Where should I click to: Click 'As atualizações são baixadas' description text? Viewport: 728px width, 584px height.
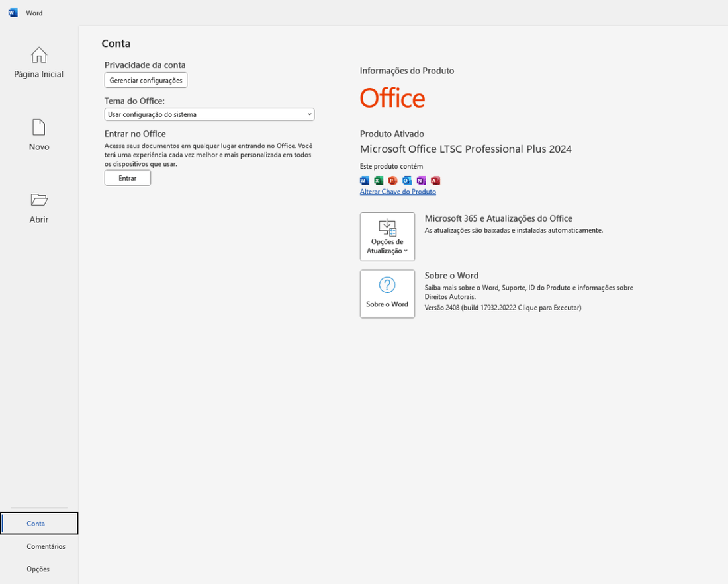[514, 231]
